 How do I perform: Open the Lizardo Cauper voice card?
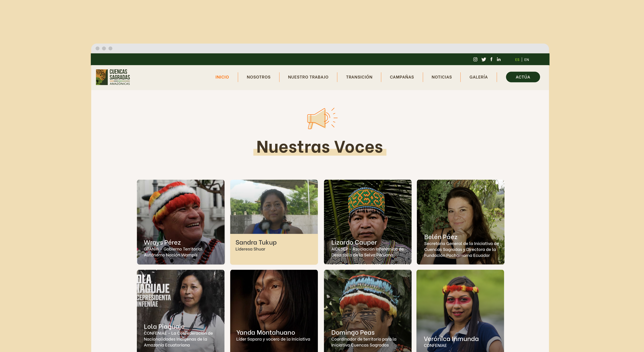tap(368, 222)
